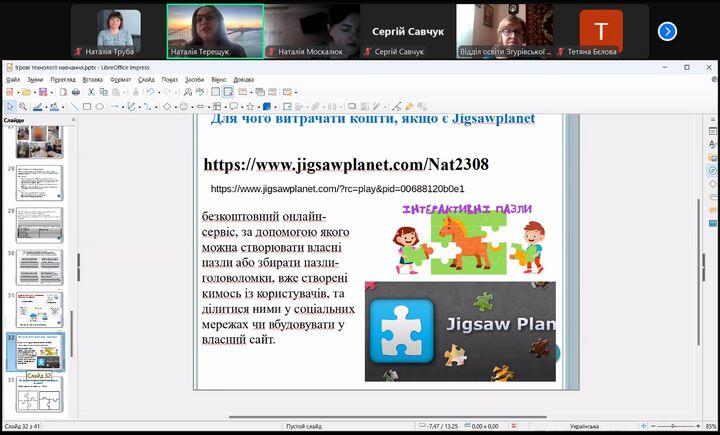Select the Curves and Polygons tool
This screenshot has width=720, height=435.
coord(131,107)
